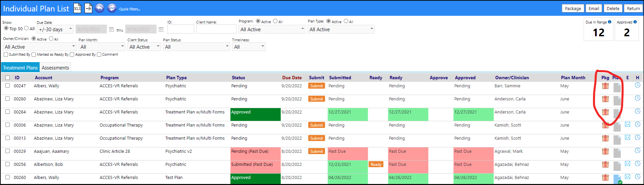Open the Owner/Clinician All Active dropdown
644x185 pixels.
[x=40, y=47]
